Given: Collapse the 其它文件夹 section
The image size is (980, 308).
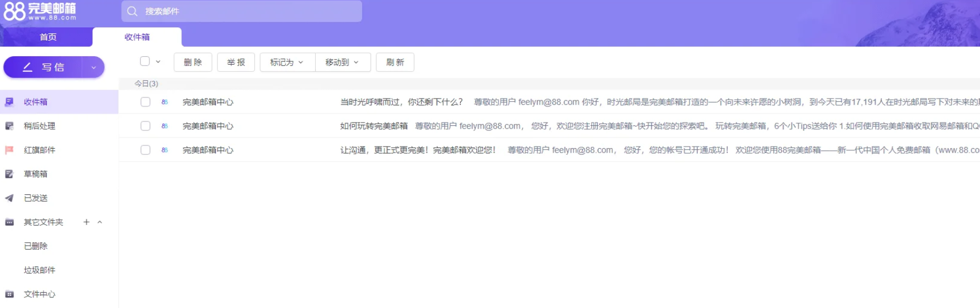Looking at the screenshot, I should (x=100, y=222).
